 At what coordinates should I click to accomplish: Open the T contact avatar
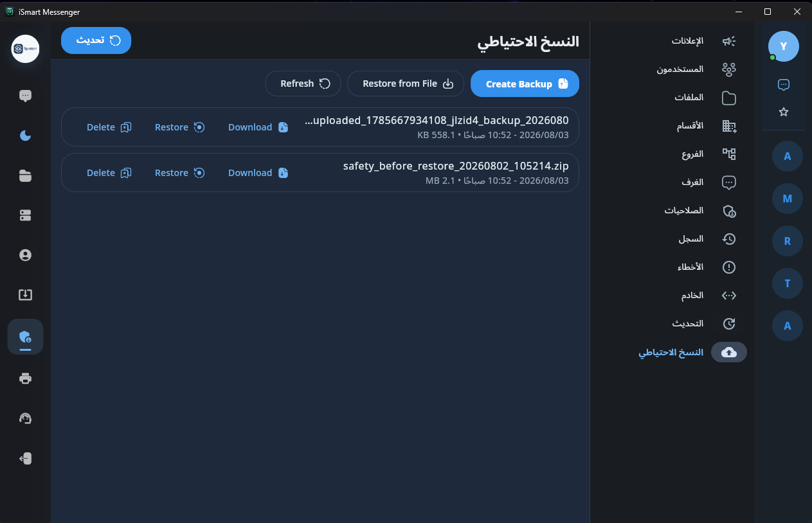coord(787,283)
